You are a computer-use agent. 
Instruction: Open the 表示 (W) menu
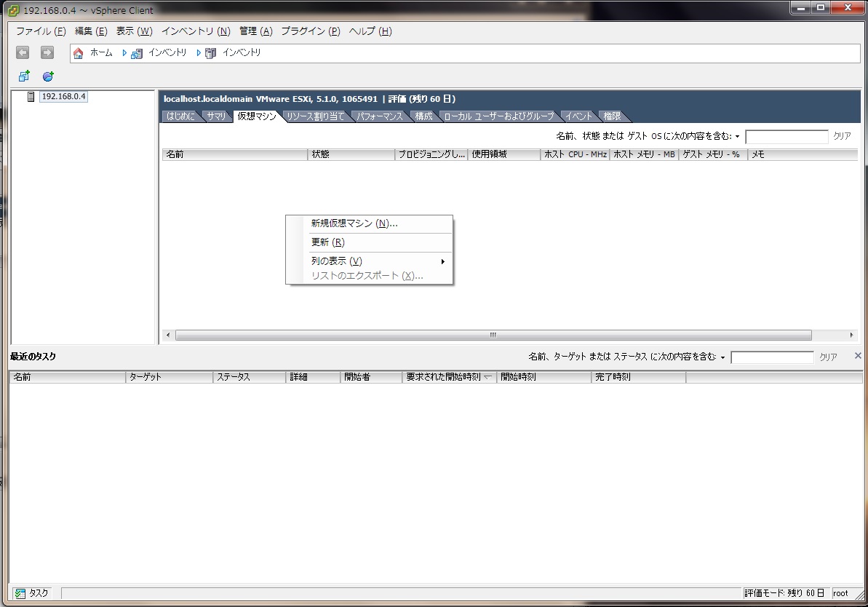[x=134, y=31]
